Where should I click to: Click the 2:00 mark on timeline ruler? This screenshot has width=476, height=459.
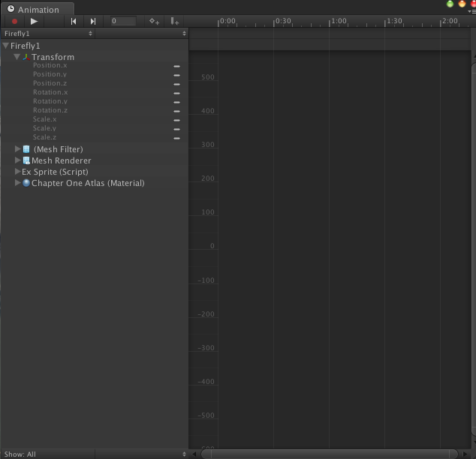pyautogui.click(x=450, y=21)
